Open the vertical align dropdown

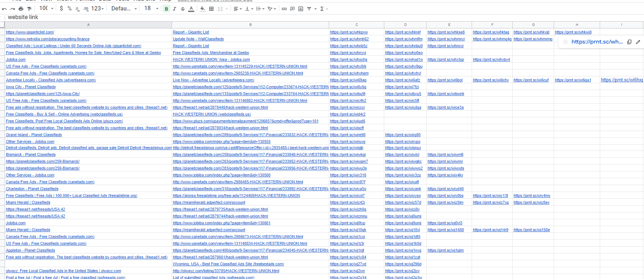(249, 9)
